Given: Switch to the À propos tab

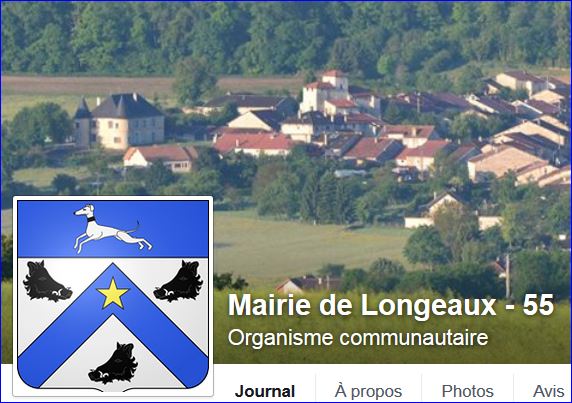Looking at the screenshot, I should [x=368, y=391].
